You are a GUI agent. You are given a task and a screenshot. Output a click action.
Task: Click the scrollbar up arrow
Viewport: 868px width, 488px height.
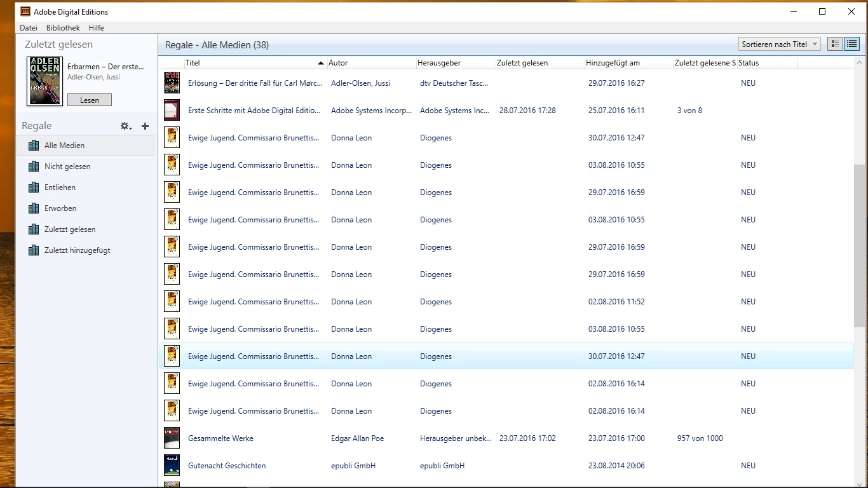[860, 62]
